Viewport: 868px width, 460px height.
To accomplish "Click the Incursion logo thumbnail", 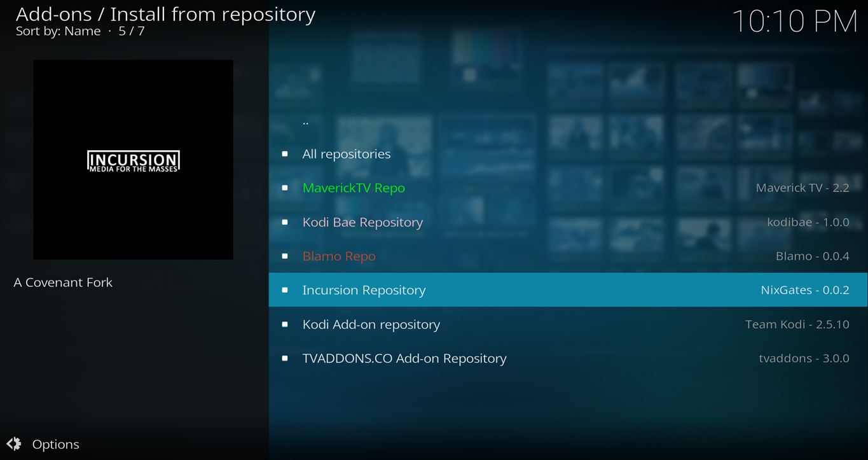I will point(133,160).
